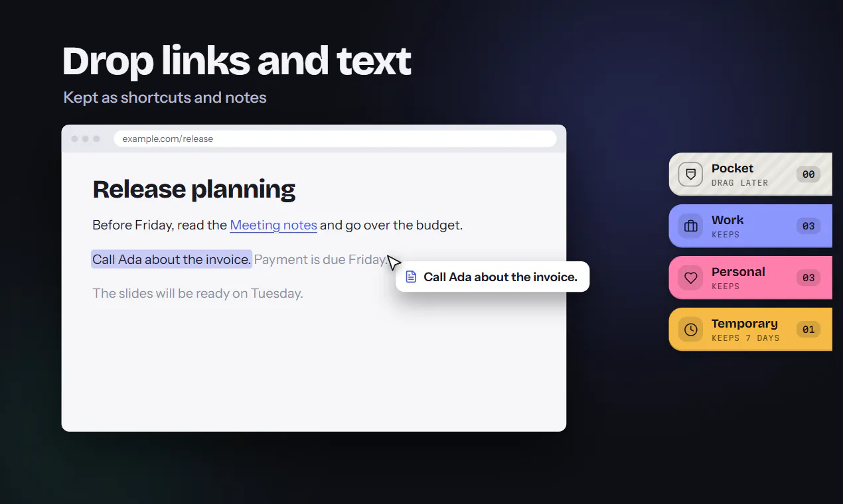
Task: Click the "KEEPS 7 DAYS" label under Temporary
Action: pos(745,338)
